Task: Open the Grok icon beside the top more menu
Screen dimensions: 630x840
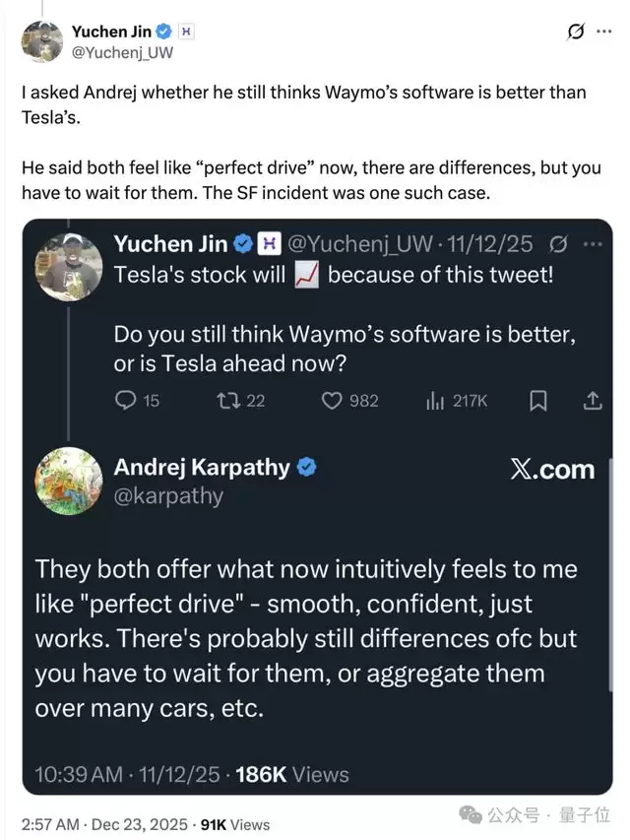Action: (577, 32)
